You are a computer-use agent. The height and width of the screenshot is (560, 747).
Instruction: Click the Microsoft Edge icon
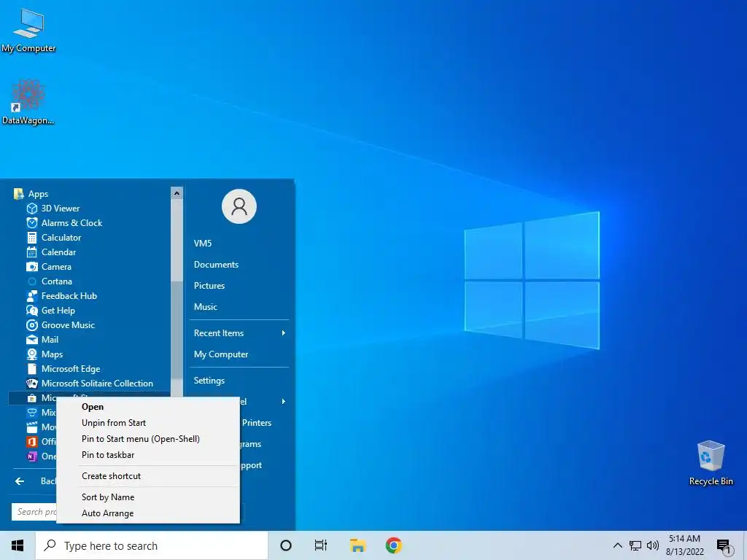click(32, 369)
